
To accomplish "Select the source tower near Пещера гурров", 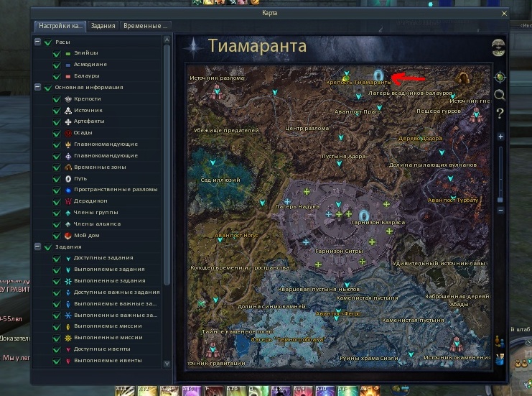I will pos(475,116).
